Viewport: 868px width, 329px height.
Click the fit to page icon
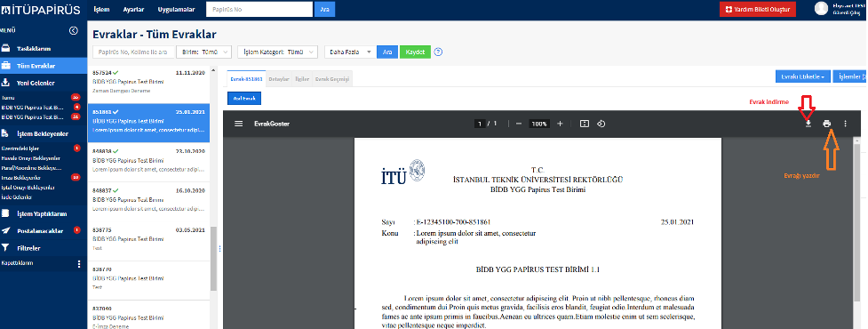[584, 124]
